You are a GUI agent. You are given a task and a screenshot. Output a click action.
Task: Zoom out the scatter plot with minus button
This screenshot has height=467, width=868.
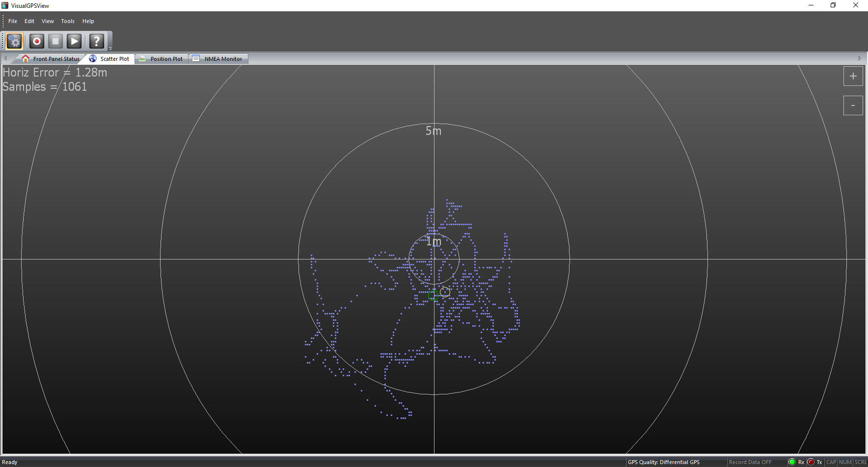tap(853, 105)
